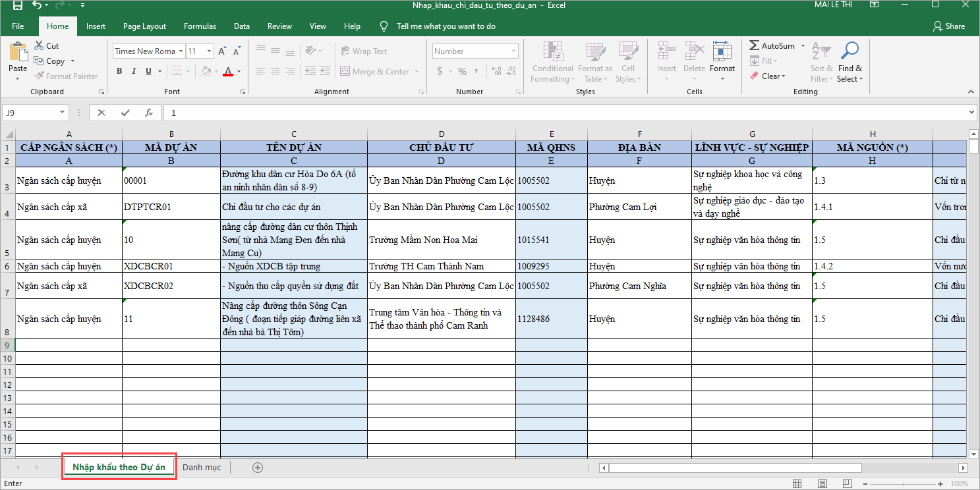Click the Insert Function fx icon
The width and height of the screenshot is (980, 490).
[x=149, y=113]
